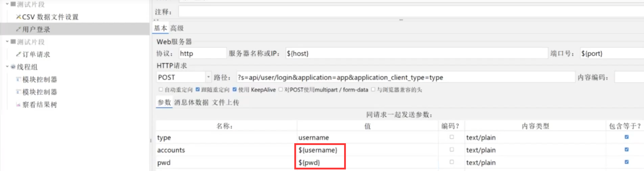This screenshot has width=644, height=171.
Task: Select the ${username} value cell
Action: [367, 150]
